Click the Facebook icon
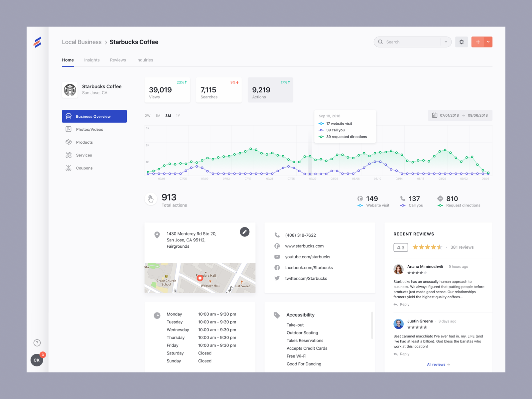Screen dimensions: 532x399 click(277, 268)
